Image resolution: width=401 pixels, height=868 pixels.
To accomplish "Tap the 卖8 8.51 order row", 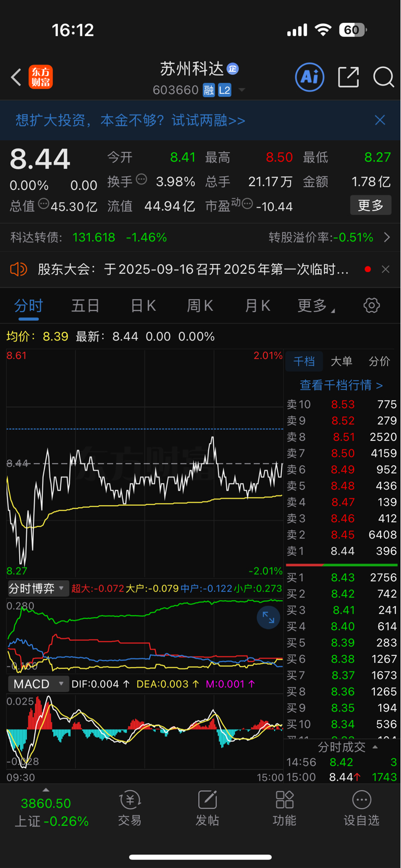I will (x=342, y=437).
